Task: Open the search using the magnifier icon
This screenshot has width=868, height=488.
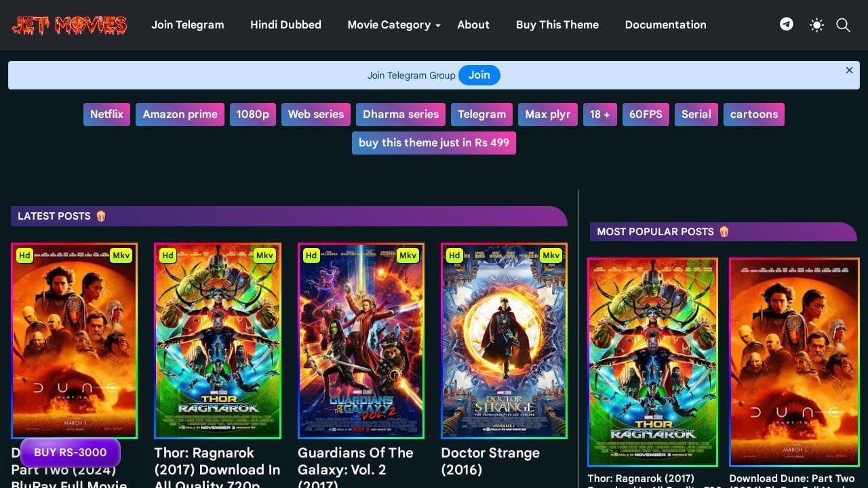Action: 843,25
